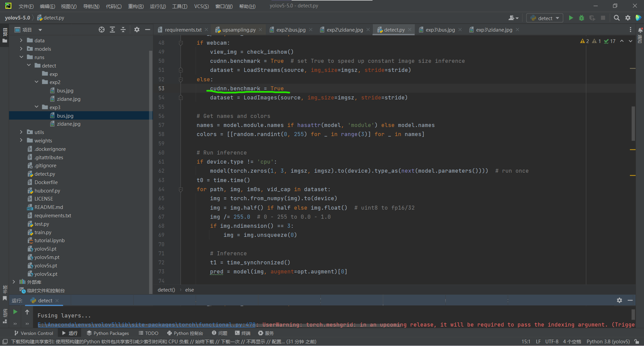Select zidane.jpg under exp3
Screen dimensions: 644x346
[69, 124]
